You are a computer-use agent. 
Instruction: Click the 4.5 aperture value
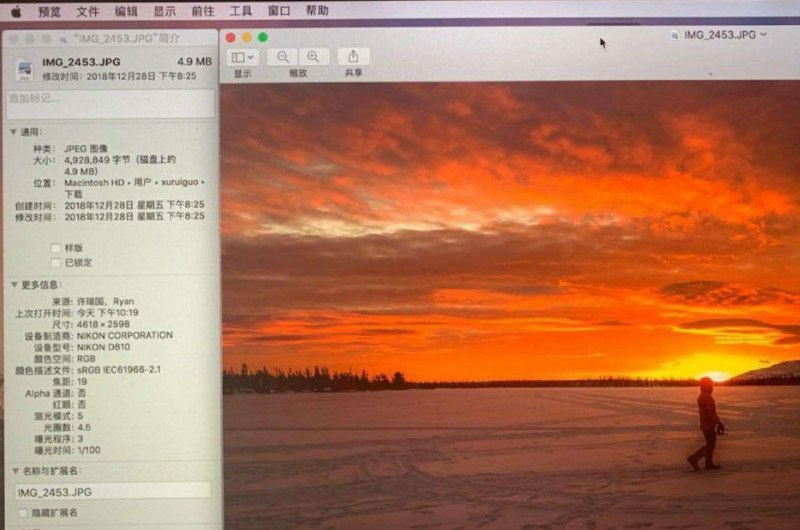pos(84,427)
